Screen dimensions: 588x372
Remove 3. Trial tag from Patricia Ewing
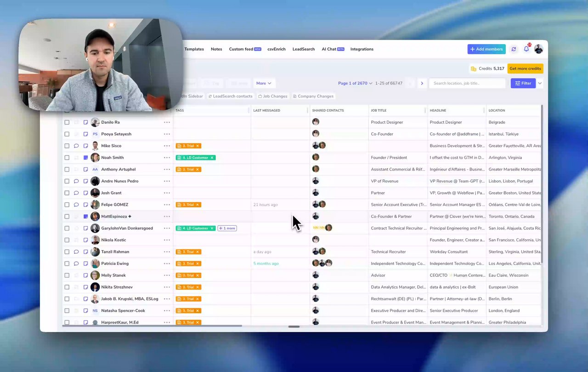[198, 263]
